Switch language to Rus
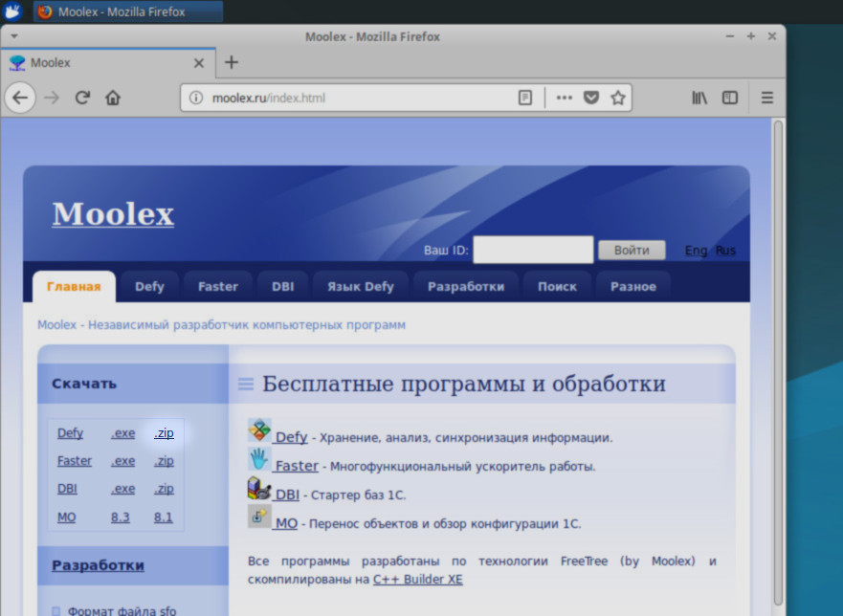This screenshot has width=843, height=616. [x=725, y=251]
